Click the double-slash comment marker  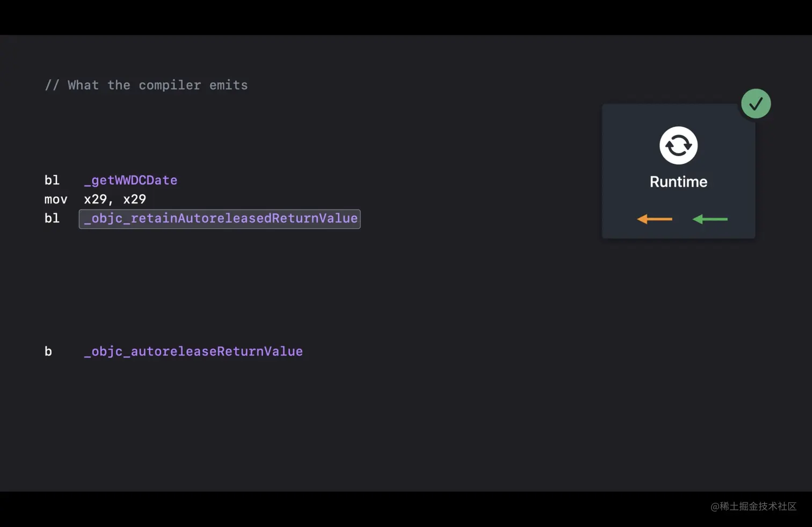click(x=52, y=85)
